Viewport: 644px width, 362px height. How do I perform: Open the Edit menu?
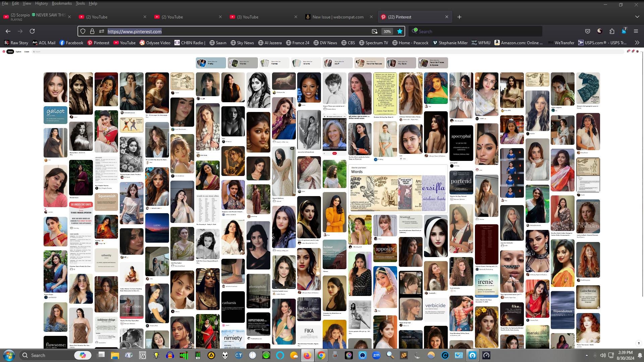(15, 3)
